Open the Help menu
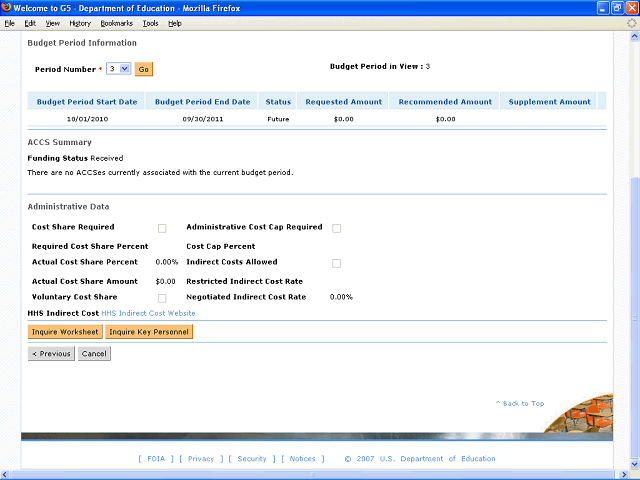 click(175, 23)
